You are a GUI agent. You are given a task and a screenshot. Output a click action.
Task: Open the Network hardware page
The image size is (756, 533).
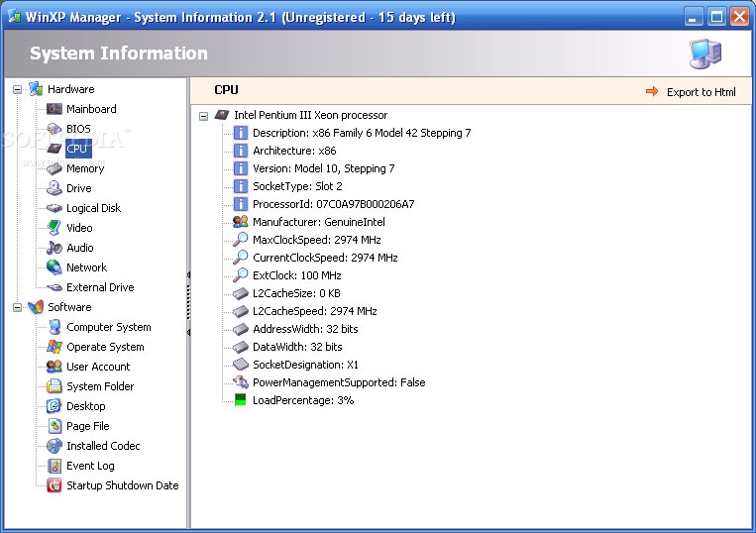[x=87, y=266]
